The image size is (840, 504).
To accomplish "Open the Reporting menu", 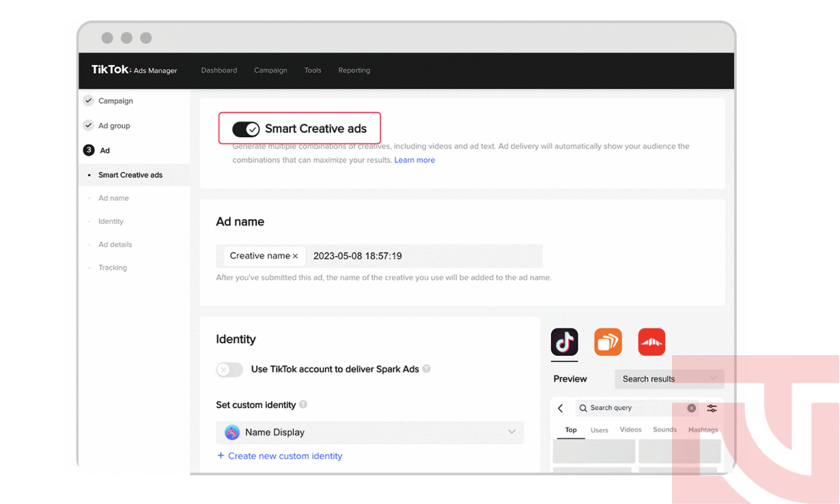I will [354, 70].
